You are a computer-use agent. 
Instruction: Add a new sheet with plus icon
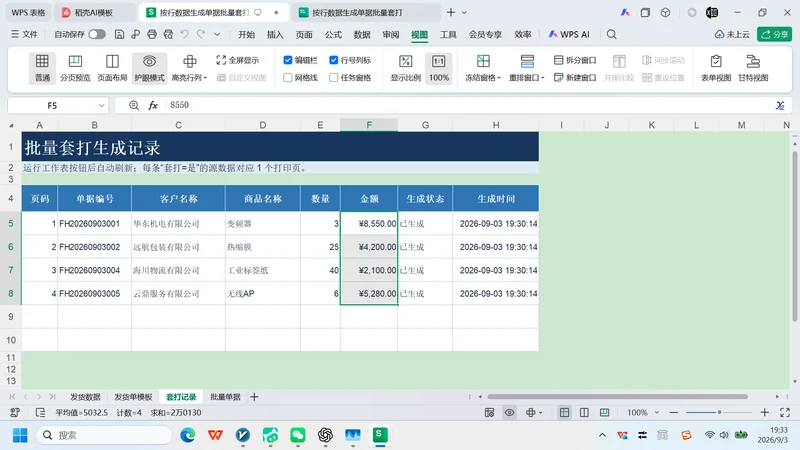pos(254,396)
